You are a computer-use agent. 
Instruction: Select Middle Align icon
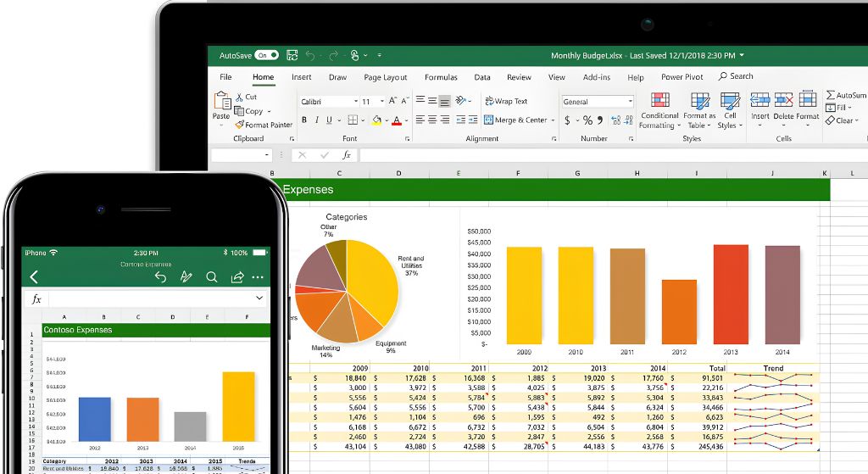pyautogui.click(x=432, y=101)
